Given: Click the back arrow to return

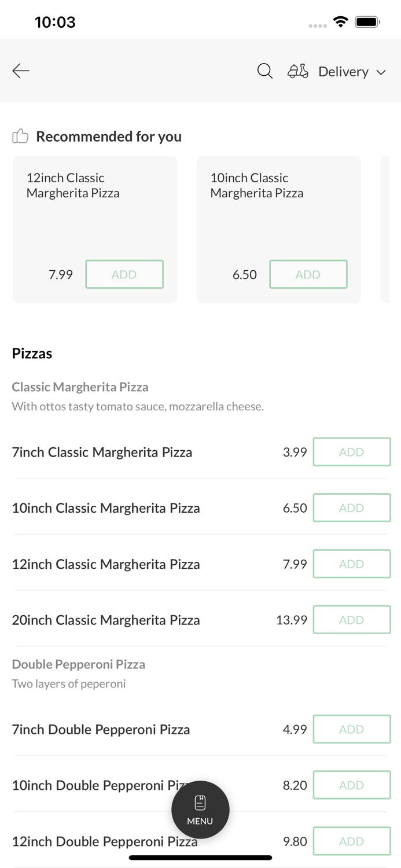Looking at the screenshot, I should click(21, 71).
